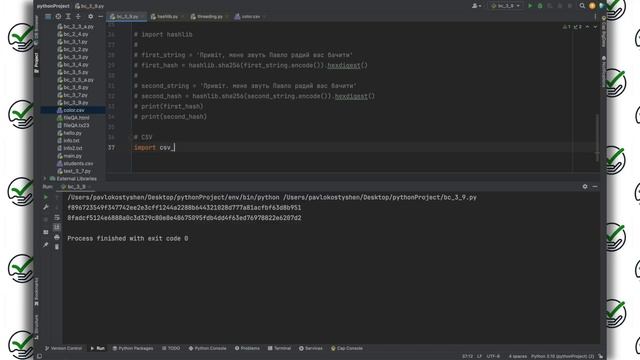640x360 pixels.
Task: Open run configuration wrench in Run panel
Action: (x=46, y=207)
